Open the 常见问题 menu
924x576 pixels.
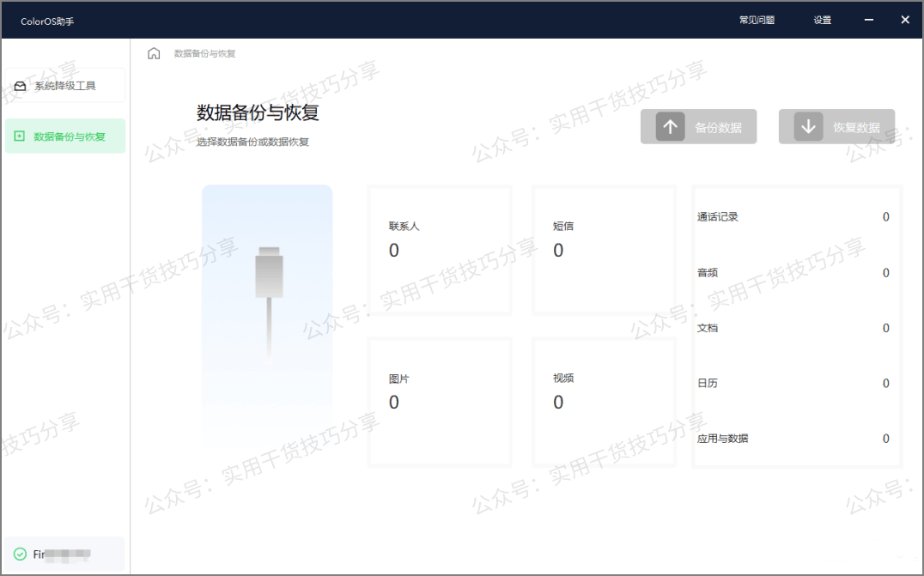pyautogui.click(x=756, y=19)
